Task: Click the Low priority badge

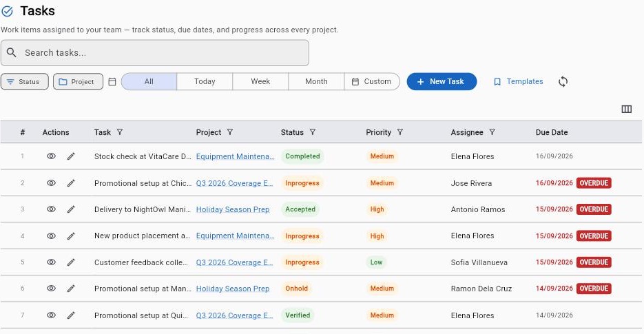Action: click(x=376, y=262)
